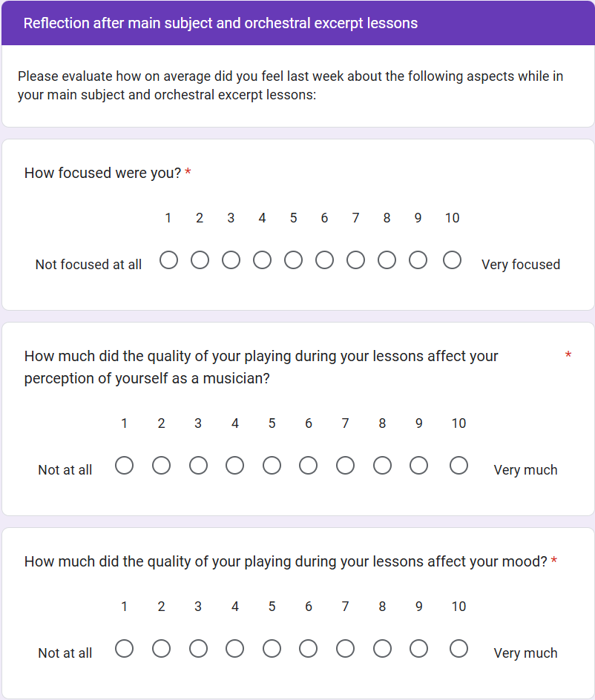Pick 5 for playing quality affecting mood

tap(272, 649)
